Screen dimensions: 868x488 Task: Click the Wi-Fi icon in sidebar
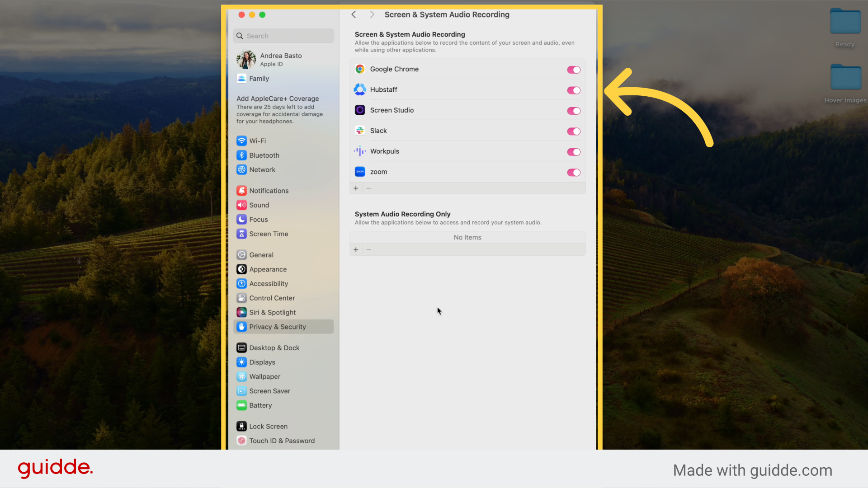click(x=241, y=141)
